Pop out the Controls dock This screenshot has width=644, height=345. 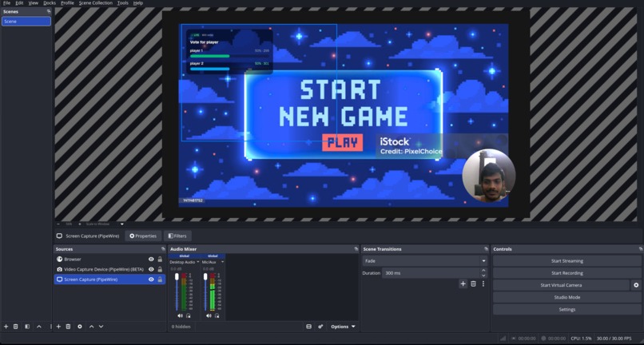pos(641,249)
